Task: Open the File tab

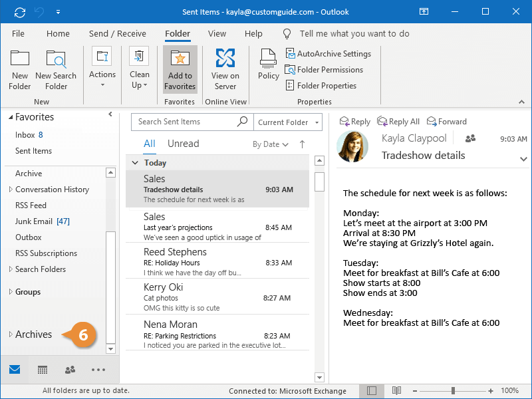Action: (18, 34)
